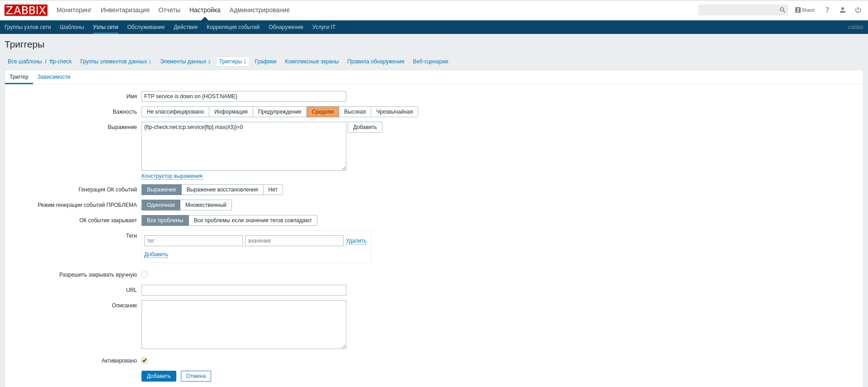Uncheck the Активировано checkbox
Viewport: 868px width, 387px height.
click(145, 361)
